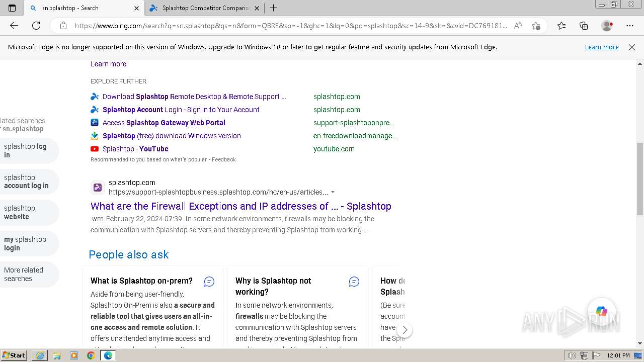The width and height of the screenshot is (644, 362).
Task: Open Firewall Exceptions and IP addresses result
Action: click(241, 206)
